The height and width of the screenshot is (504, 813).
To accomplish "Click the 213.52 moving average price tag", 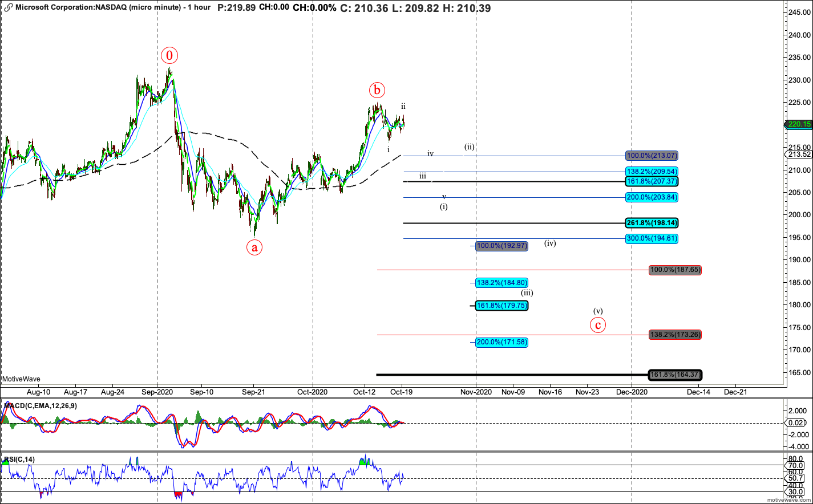I will point(799,155).
